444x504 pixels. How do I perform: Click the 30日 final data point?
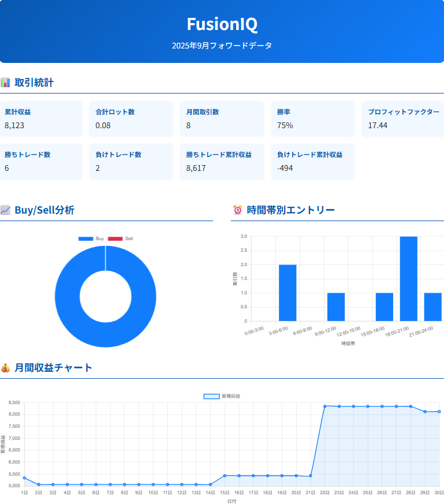click(x=439, y=412)
